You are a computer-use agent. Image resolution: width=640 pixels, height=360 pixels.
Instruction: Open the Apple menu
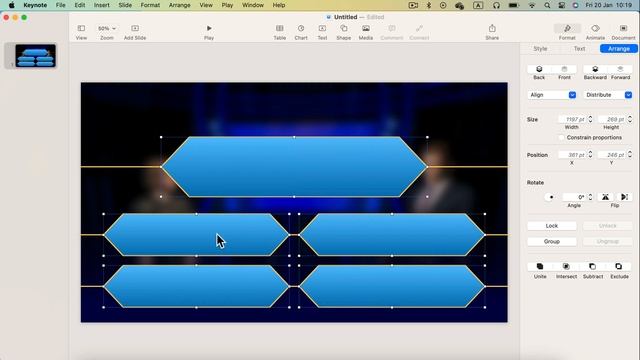[x=11, y=5]
